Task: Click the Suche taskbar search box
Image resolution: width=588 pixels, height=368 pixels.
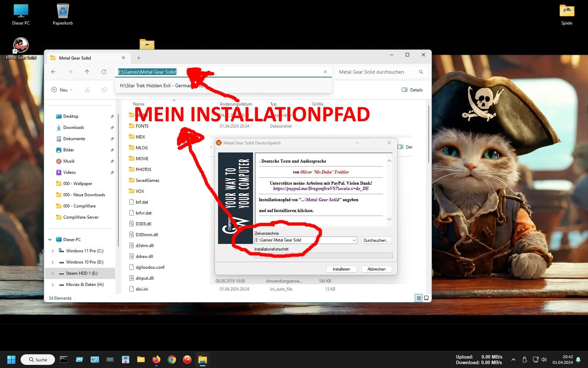Action: 38,360
